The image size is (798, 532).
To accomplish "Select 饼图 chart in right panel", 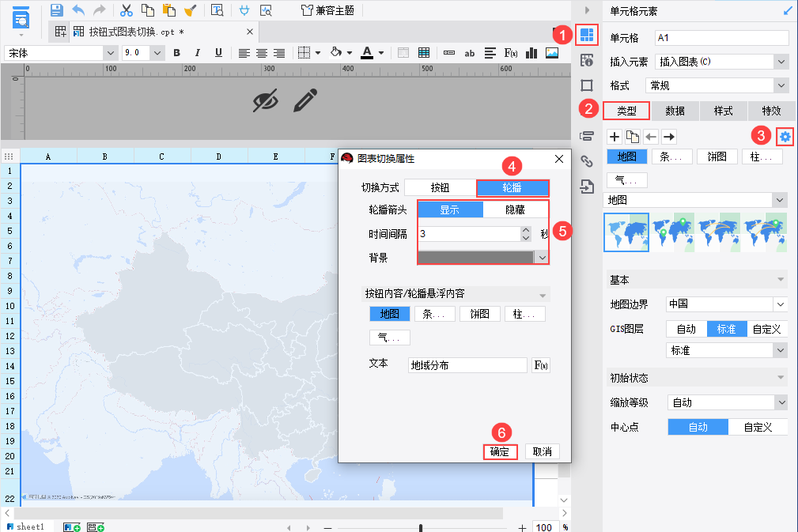I will [717, 157].
